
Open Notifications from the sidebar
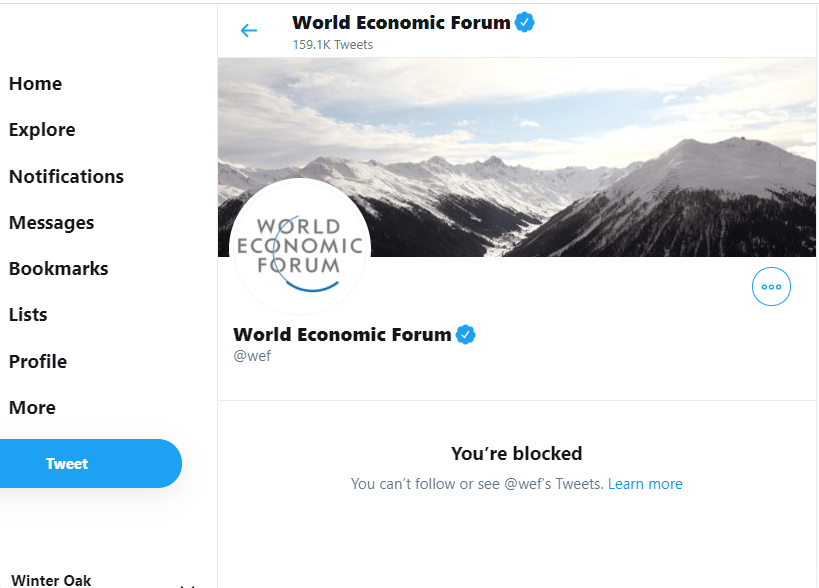[x=66, y=177]
